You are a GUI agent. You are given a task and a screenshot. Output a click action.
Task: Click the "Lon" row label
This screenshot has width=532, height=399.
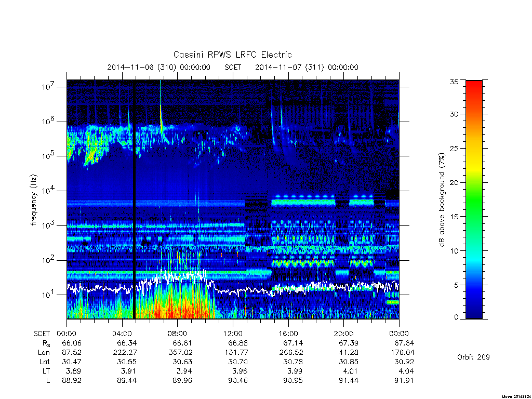click(44, 353)
